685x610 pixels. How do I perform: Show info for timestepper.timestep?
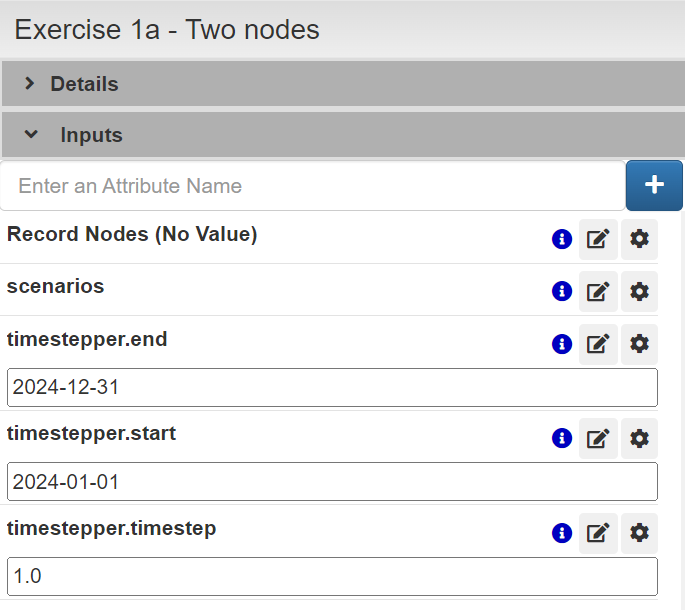pyautogui.click(x=562, y=533)
